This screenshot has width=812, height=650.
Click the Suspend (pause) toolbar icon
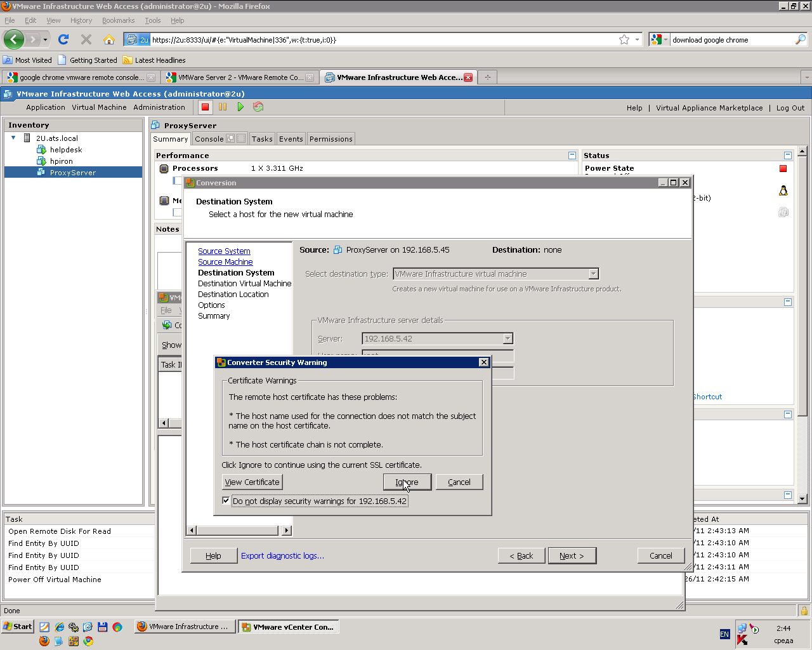coord(223,107)
